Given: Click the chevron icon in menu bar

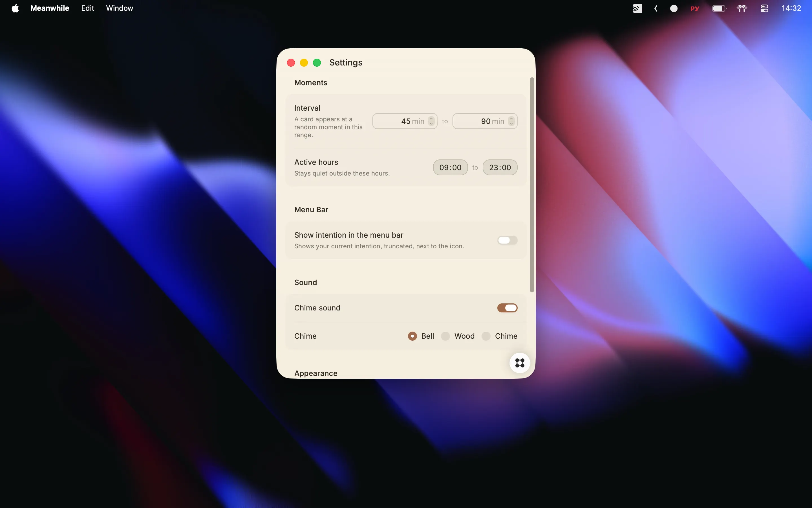Looking at the screenshot, I should click(656, 8).
